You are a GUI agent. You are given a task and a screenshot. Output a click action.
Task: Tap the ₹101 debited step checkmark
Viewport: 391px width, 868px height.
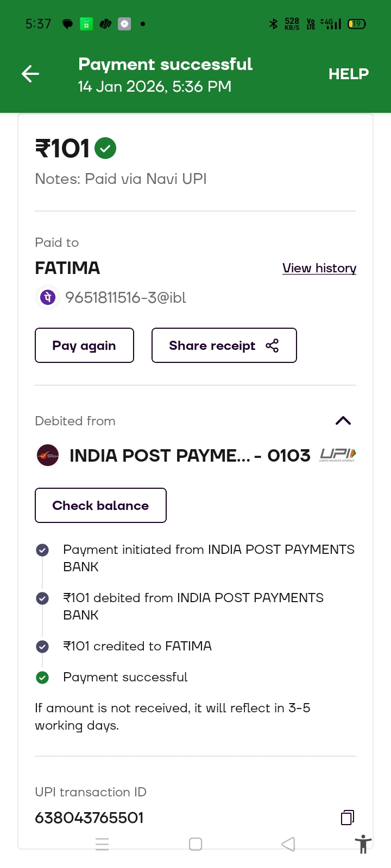click(42, 598)
